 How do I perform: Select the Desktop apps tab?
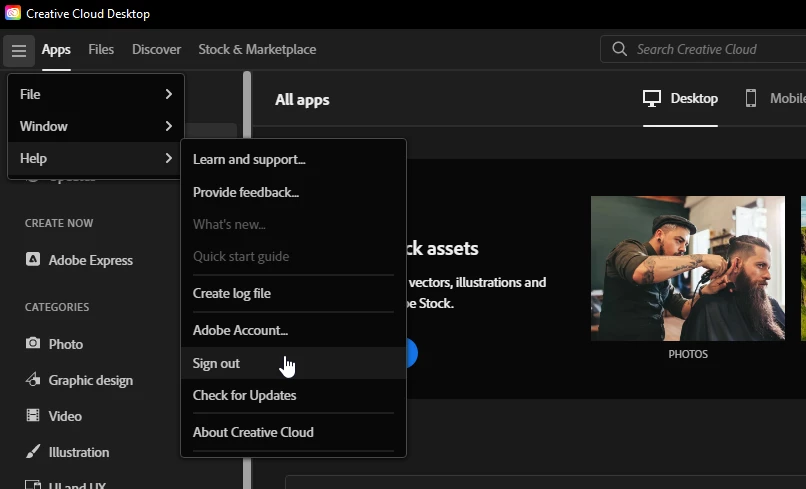coord(680,99)
